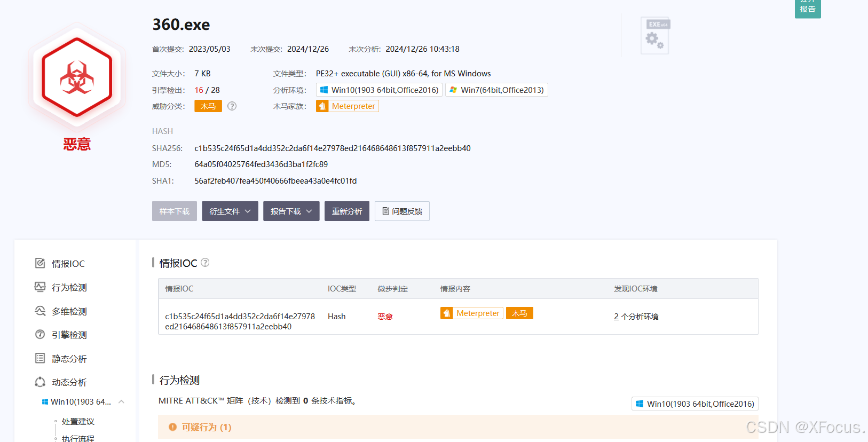Click the Meterpreter tag in the IOC table

click(472, 313)
